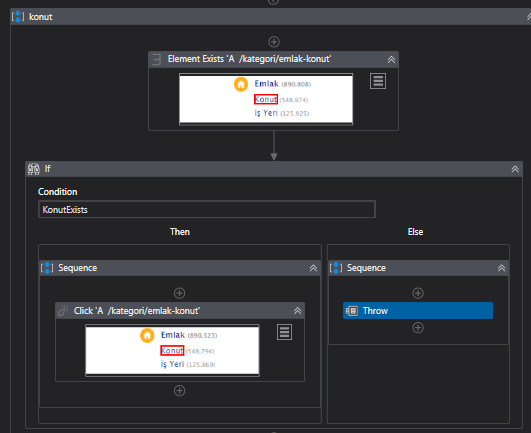The image size is (531, 433).
Task: Click the KonutExists condition field
Action: [x=207, y=210]
